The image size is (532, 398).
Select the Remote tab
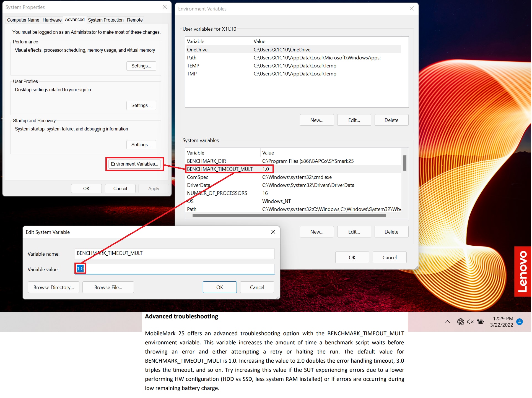[x=135, y=20]
